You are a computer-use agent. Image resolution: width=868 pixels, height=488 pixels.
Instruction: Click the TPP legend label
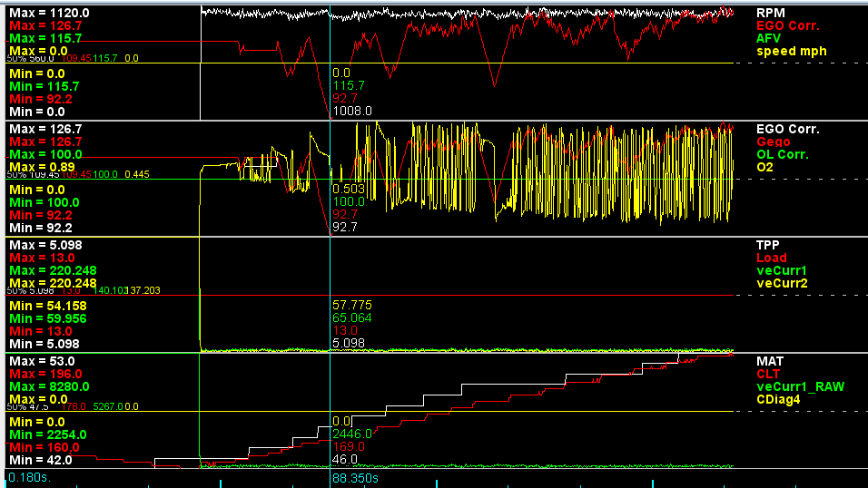coord(768,245)
